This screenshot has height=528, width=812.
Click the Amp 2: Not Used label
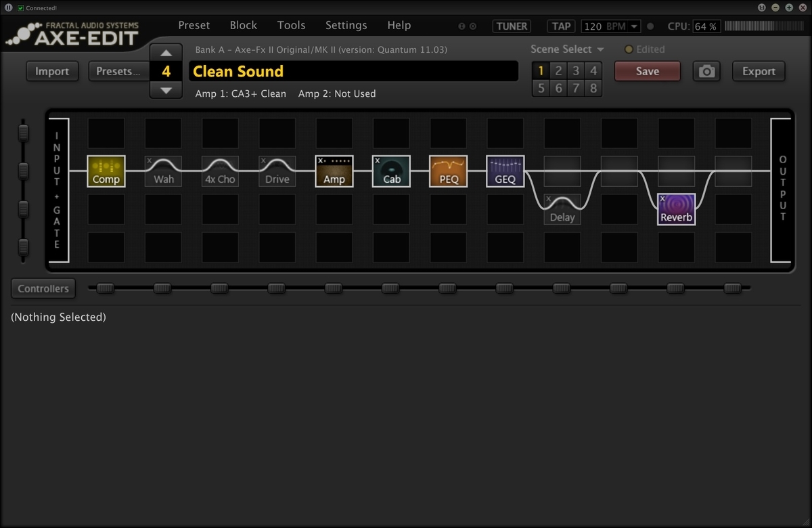(x=337, y=93)
